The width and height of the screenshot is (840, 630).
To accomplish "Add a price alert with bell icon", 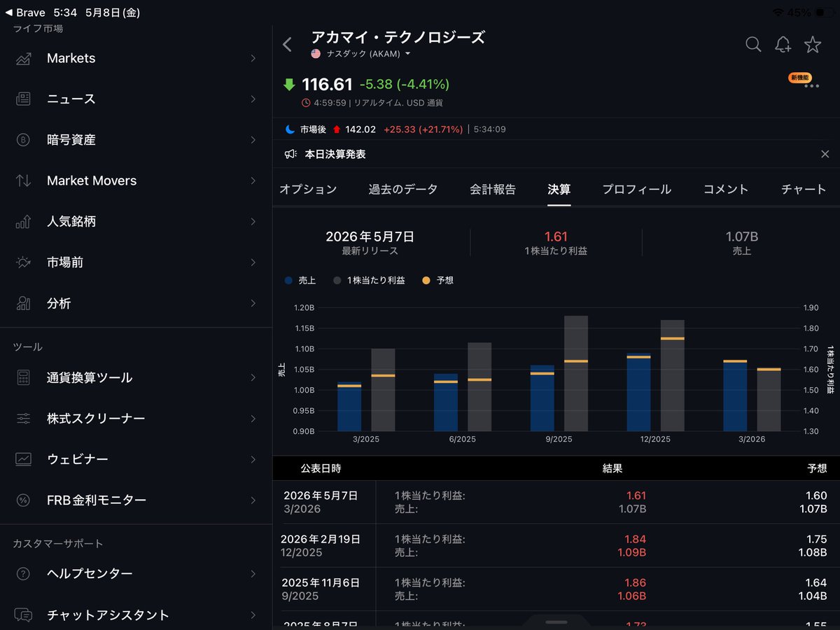I will click(783, 45).
